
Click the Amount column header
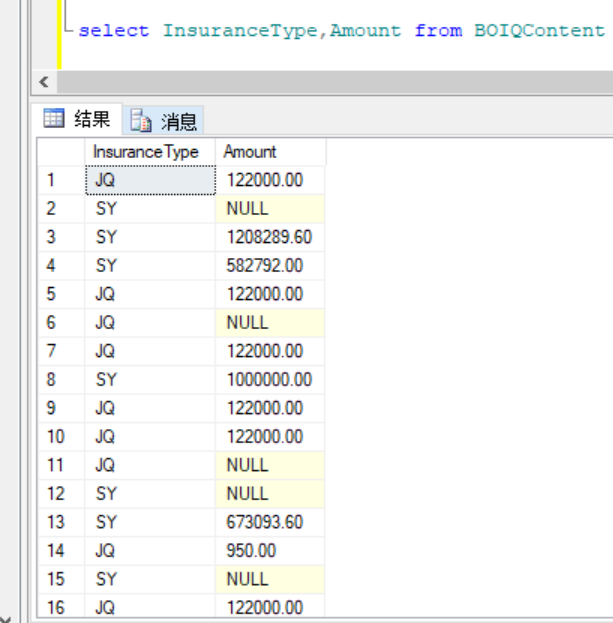pyautogui.click(x=251, y=152)
